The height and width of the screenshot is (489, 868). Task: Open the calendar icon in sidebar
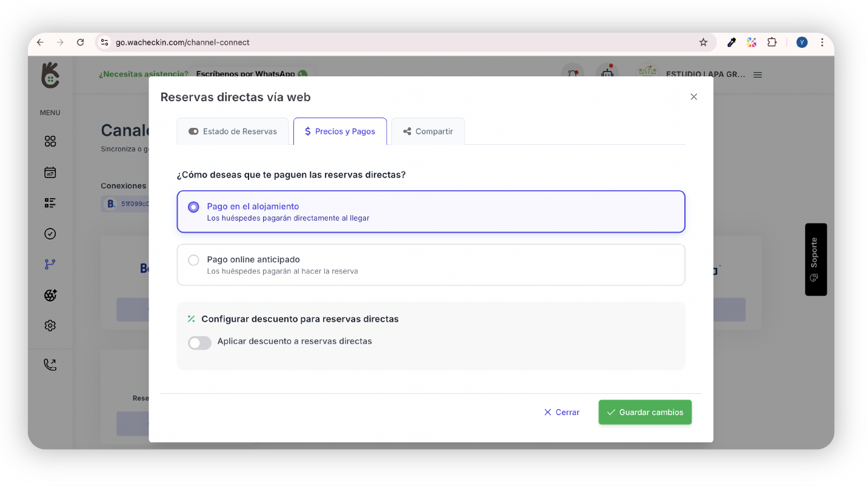pyautogui.click(x=50, y=173)
